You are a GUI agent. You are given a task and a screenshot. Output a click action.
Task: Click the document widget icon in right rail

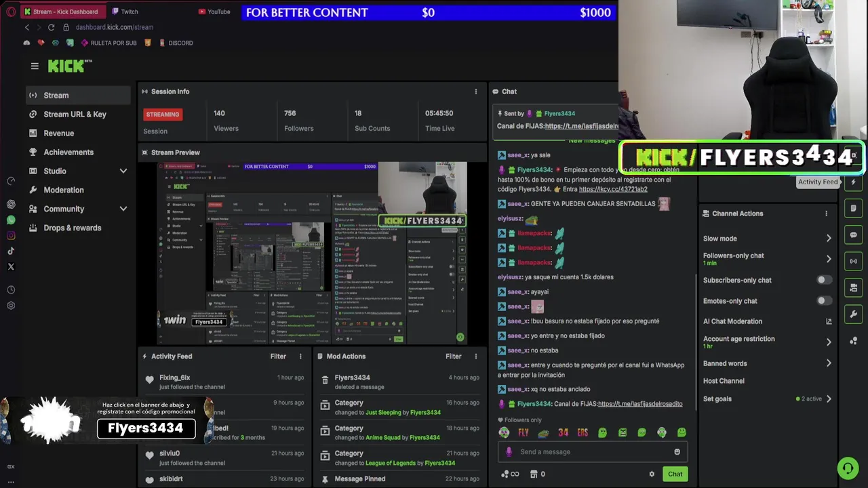point(853,208)
